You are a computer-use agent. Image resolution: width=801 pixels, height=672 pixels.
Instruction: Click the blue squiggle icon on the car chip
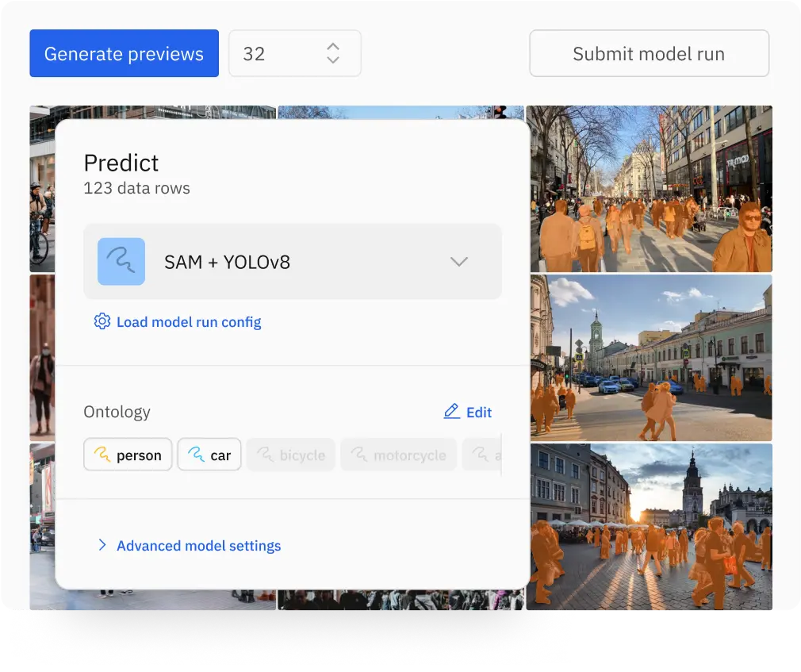tap(196, 454)
